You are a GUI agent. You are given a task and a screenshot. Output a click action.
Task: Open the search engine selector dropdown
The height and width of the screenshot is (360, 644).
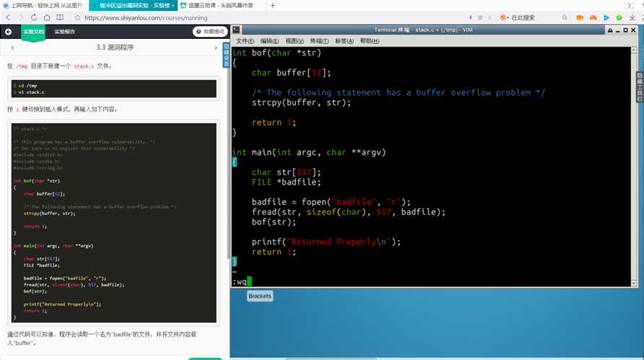click(x=505, y=17)
